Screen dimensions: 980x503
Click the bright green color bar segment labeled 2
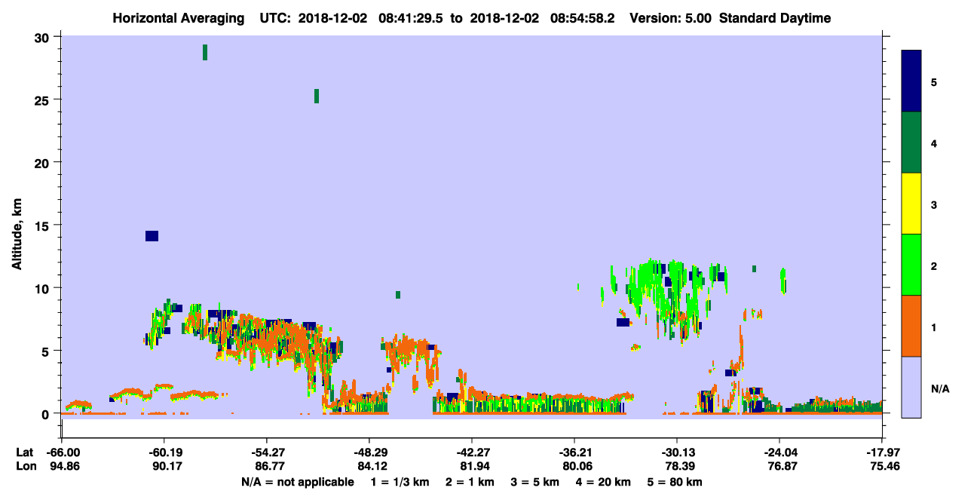coord(911,265)
